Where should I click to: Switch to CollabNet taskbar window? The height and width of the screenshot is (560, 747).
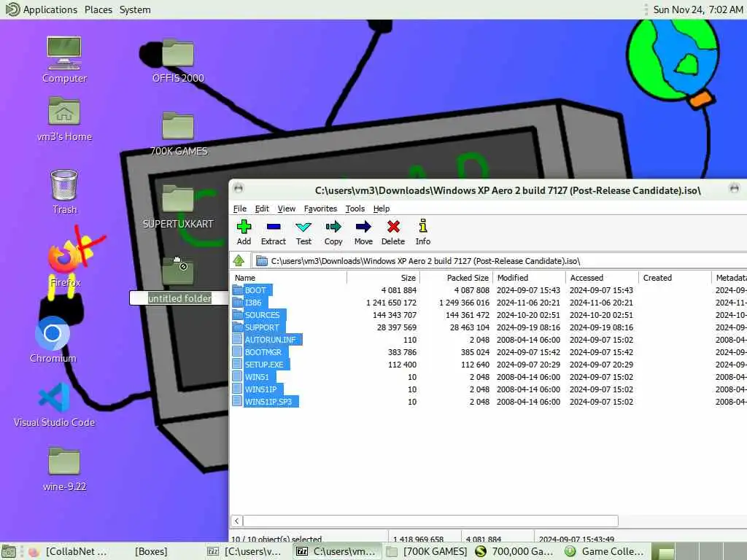tap(69, 551)
